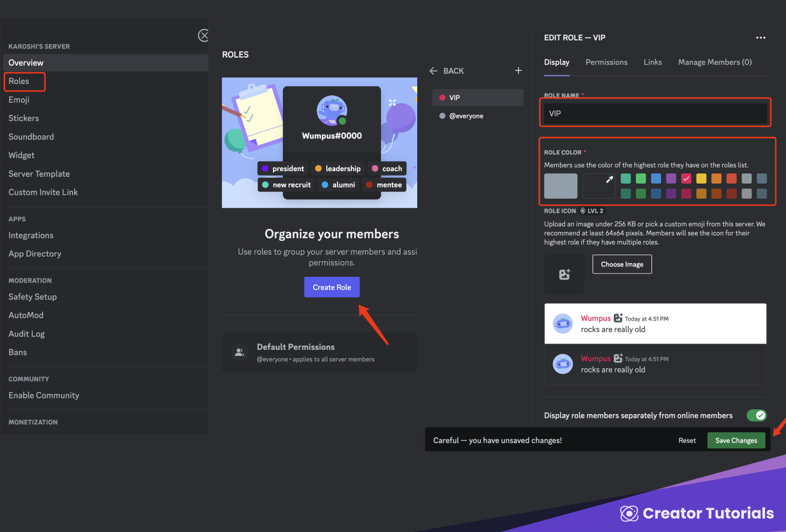Add a new role using the plus icon
Viewport: 786px width, 532px height.
pyautogui.click(x=518, y=70)
